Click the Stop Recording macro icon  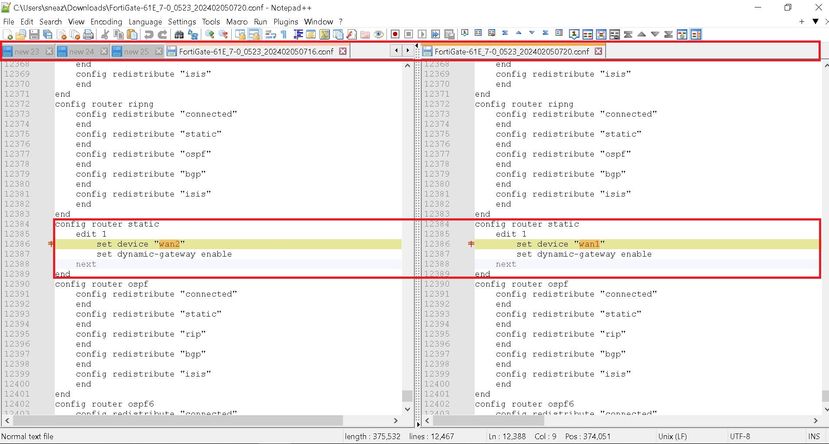408,34
